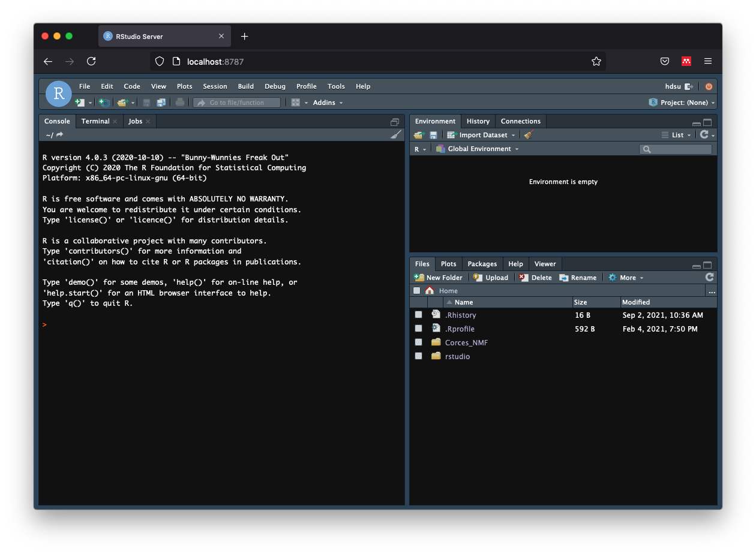
Task: Reload the browser page
Action: (x=91, y=61)
